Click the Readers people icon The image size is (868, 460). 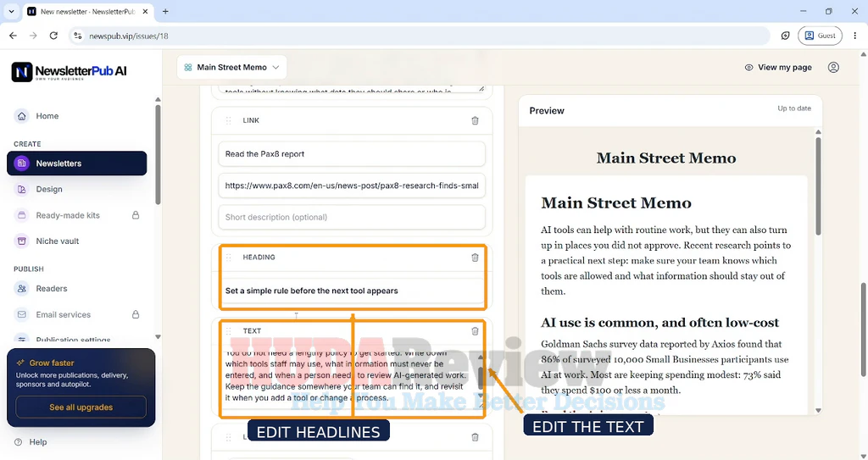[21, 288]
